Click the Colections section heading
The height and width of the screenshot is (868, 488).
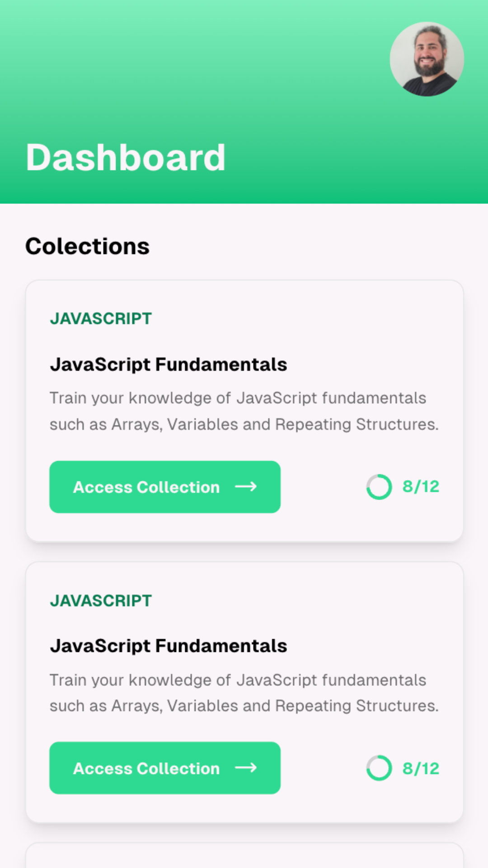87,246
